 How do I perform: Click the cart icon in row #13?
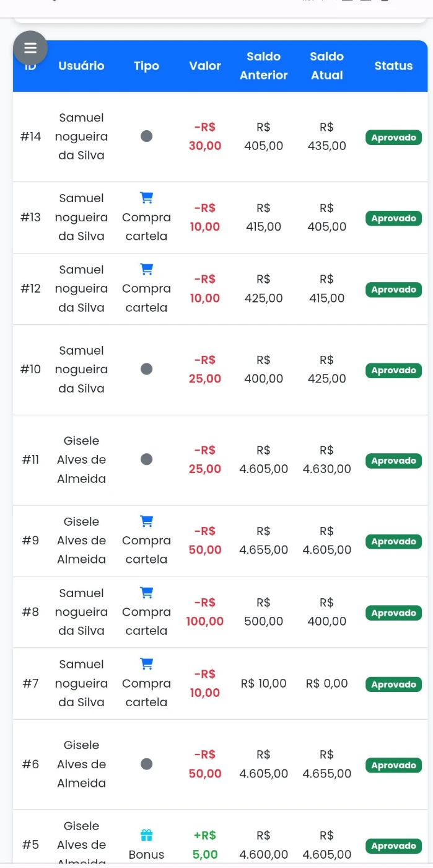tap(146, 198)
